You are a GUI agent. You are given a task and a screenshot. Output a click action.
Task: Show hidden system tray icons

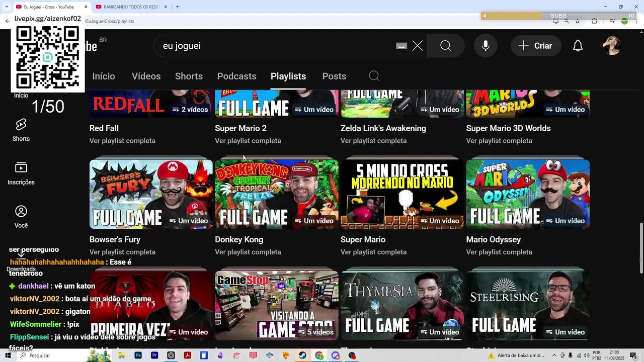554,355
